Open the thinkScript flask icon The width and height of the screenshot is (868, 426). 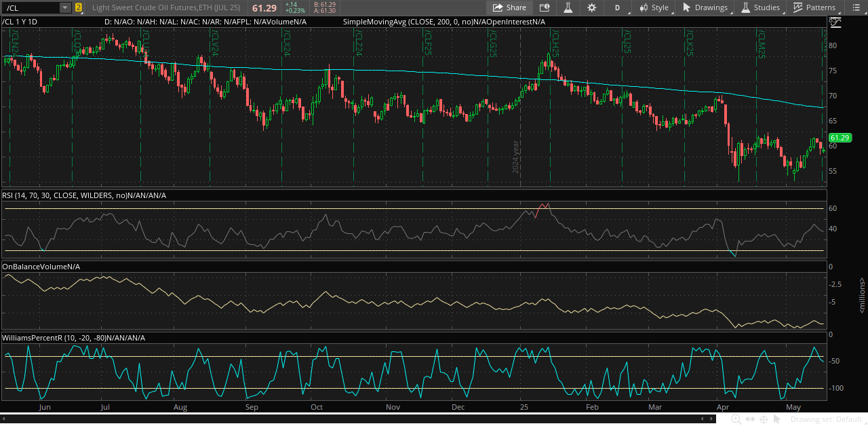(x=568, y=7)
